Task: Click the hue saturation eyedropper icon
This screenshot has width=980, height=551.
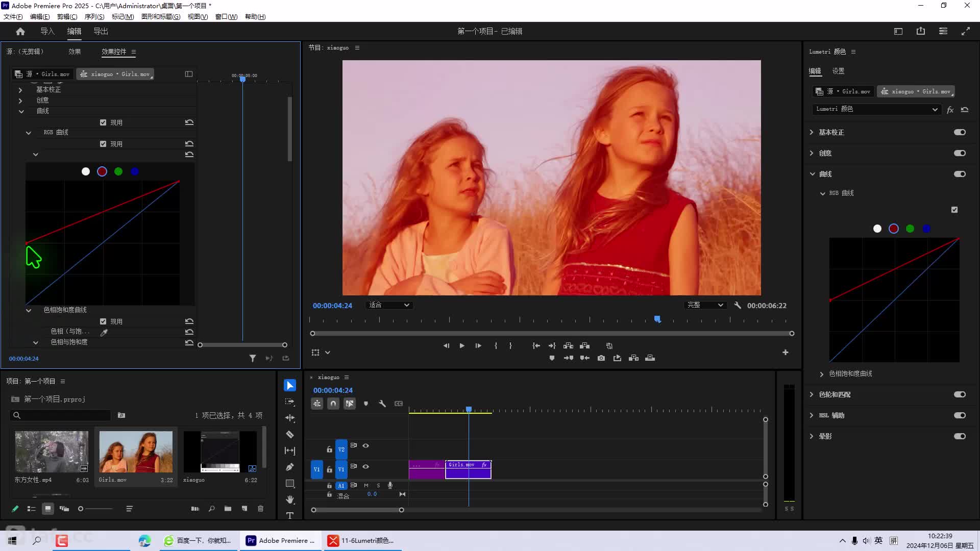Action: [x=104, y=332]
